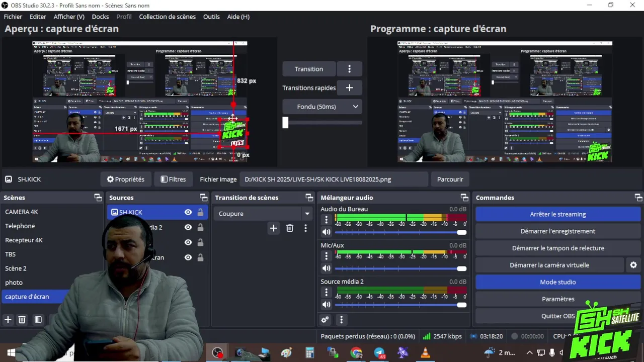Open VLC media player from the taskbar
The width and height of the screenshot is (644, 362).
(426, 353)
